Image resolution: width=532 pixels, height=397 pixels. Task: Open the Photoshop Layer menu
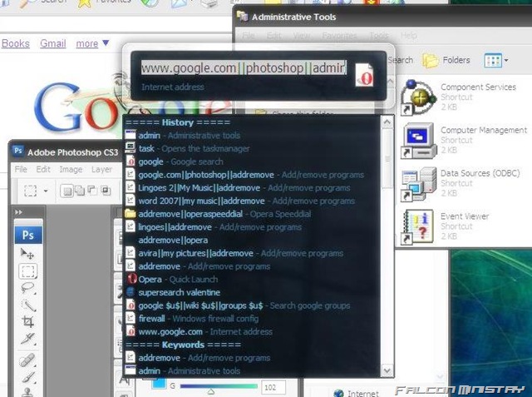coord(101,169)
